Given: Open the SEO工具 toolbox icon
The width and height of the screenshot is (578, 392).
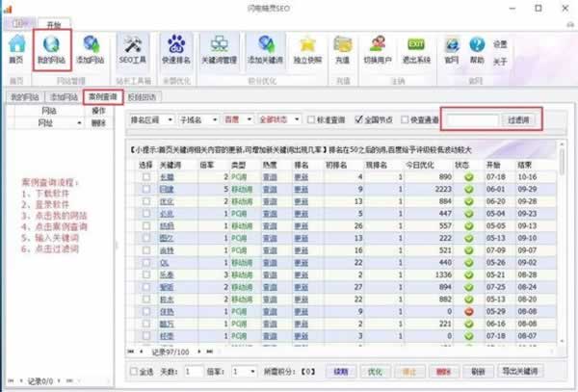Looking at the screenshot, I should pos(132,49).
